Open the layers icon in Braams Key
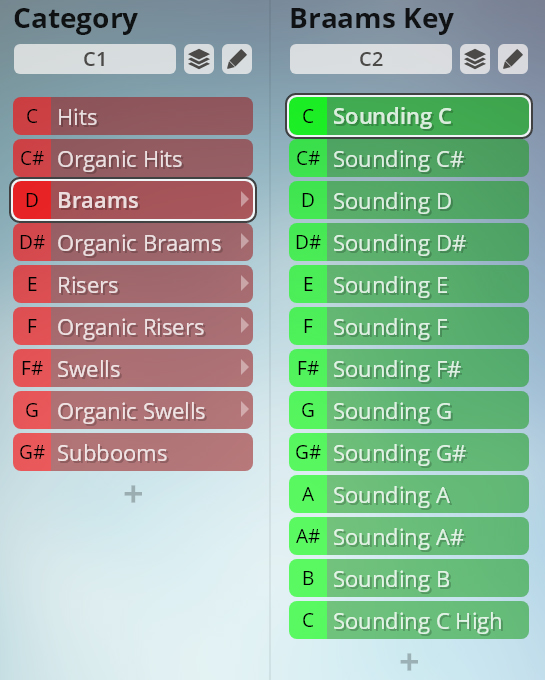This screenshot has height=680, width=545. [475, 59]
